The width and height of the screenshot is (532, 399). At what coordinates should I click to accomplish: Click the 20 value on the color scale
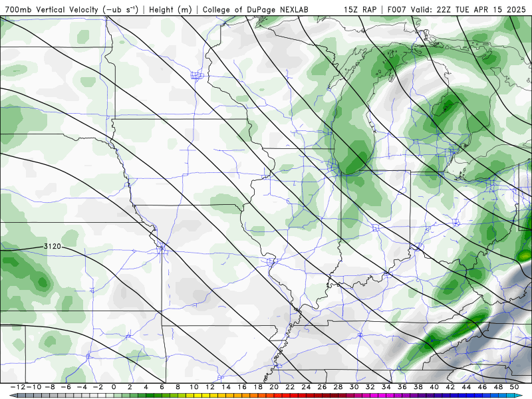tap(274, 387)
